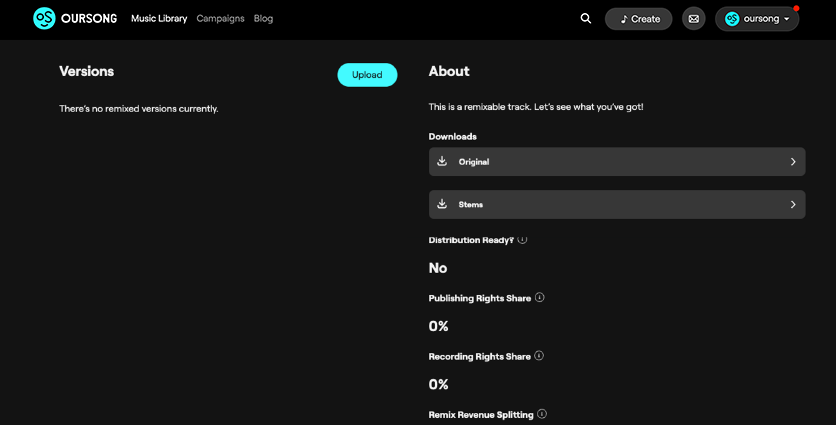Show info for Recording Rights Share
The image size is (836, 425).
(x=539, y=356)
